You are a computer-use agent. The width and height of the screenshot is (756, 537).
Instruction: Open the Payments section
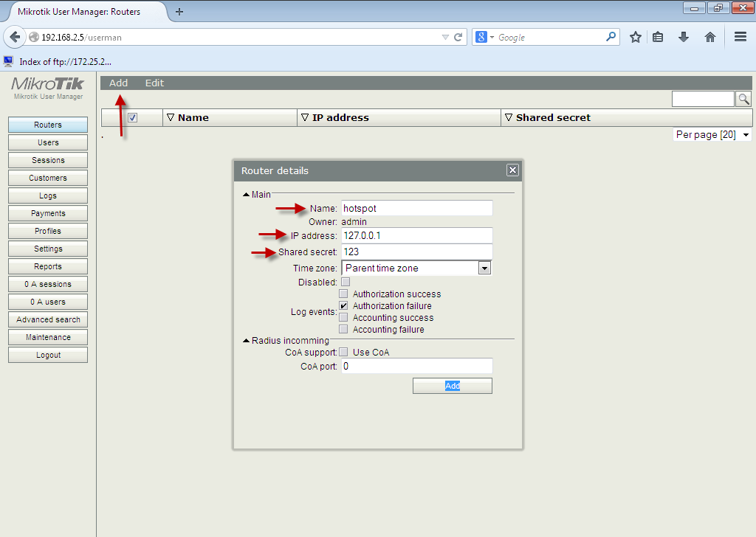(48, 213)
